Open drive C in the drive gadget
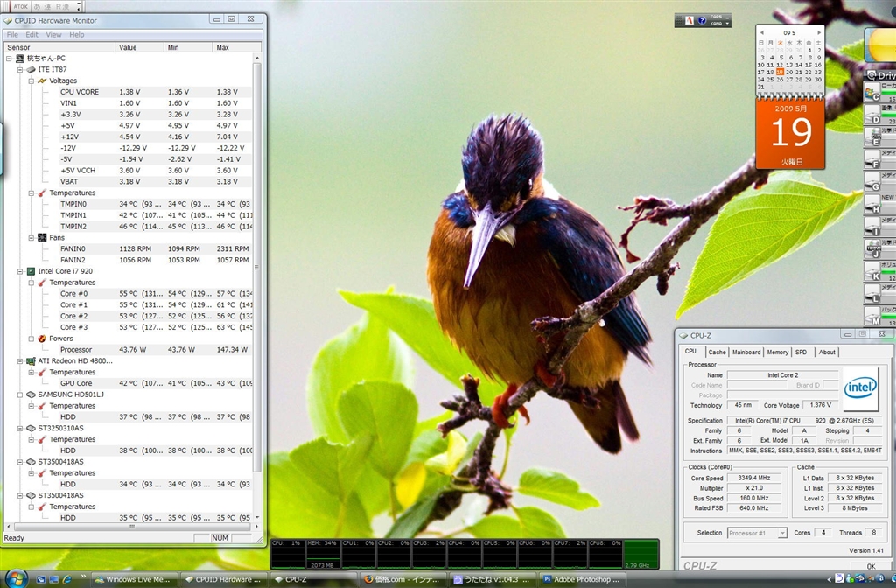The width and height of the screenshot is (896, 588). pyautogui.click(x=872, y=92)
